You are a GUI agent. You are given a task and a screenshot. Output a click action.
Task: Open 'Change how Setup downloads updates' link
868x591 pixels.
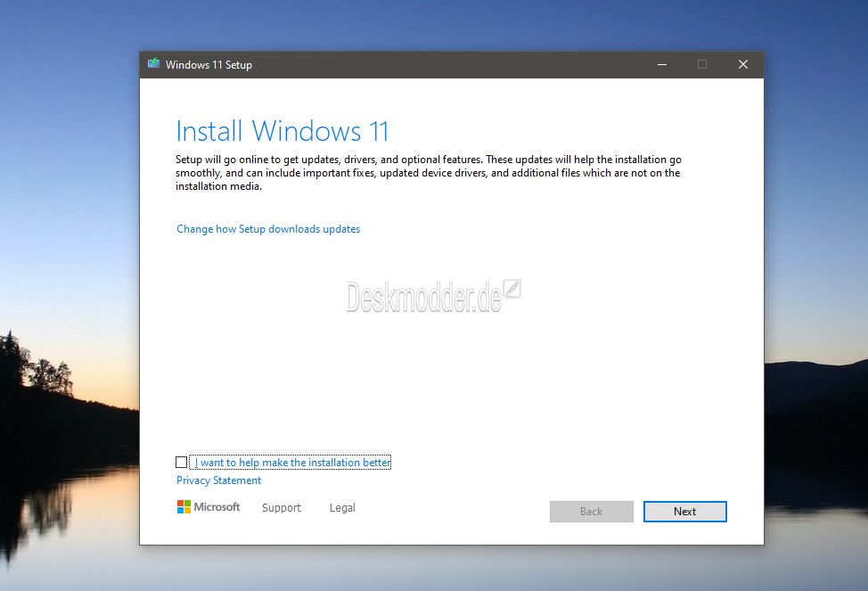pyautogui.click(x=268, y=229)
